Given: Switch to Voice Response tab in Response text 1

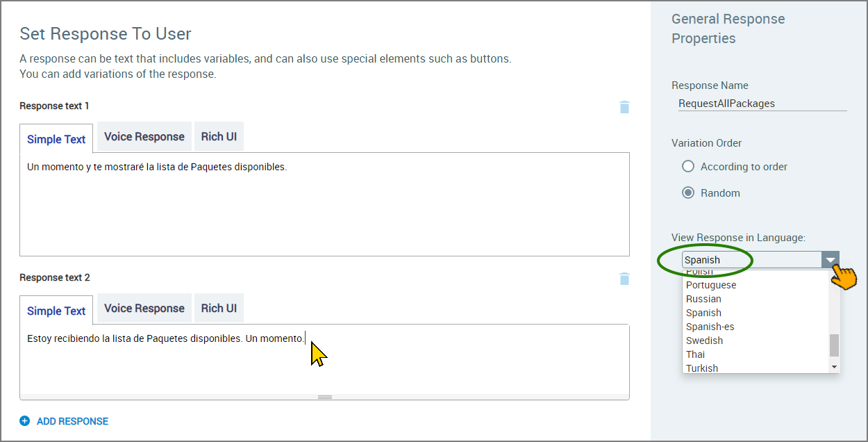Looking at the screenshot, I should point(144,136).
